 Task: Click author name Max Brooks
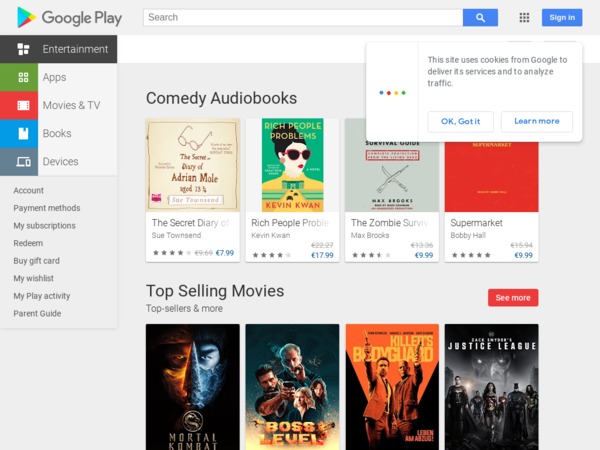click(x=370, y=235)
